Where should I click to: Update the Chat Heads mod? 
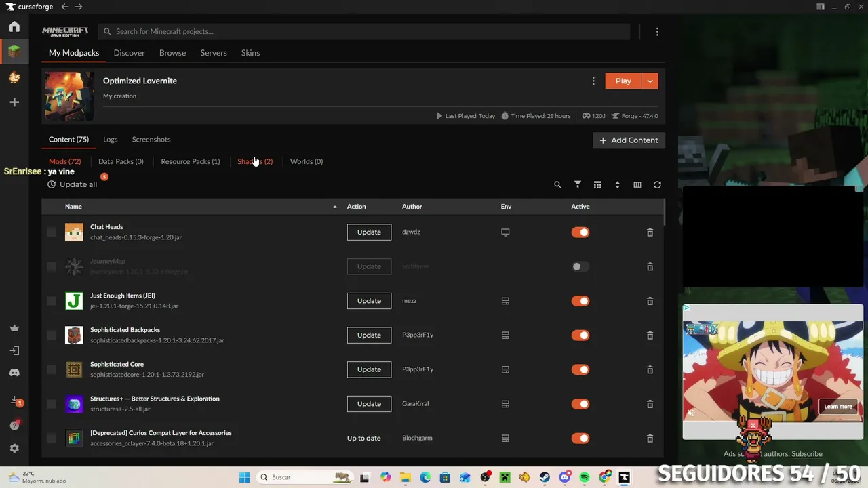[369, 232]
